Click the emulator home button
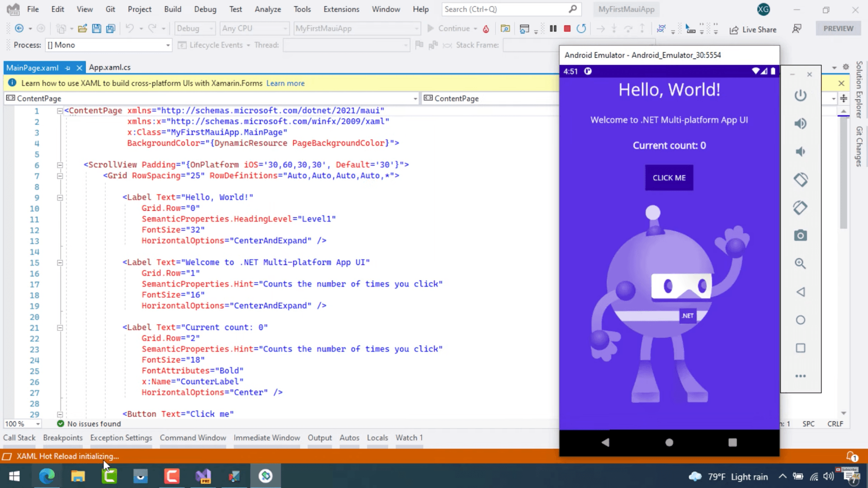868x488 pixels. pyautogui.click(x=669, y=442)
